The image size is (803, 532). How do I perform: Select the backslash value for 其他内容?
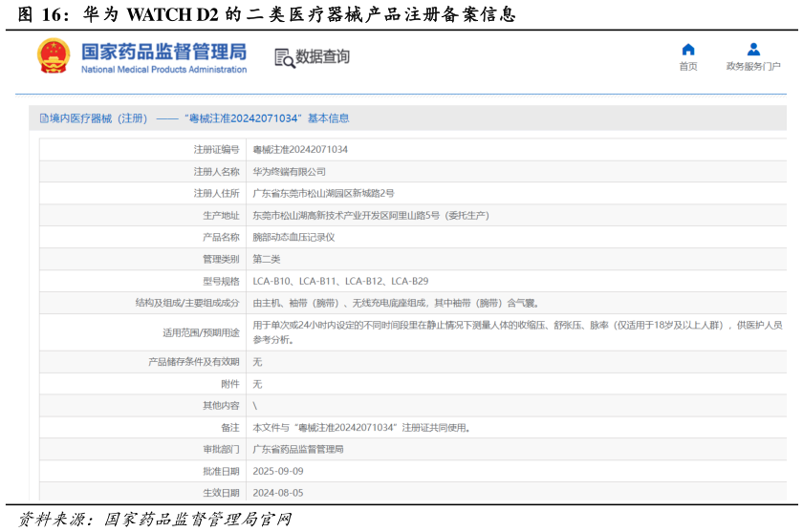coord(254,406)
